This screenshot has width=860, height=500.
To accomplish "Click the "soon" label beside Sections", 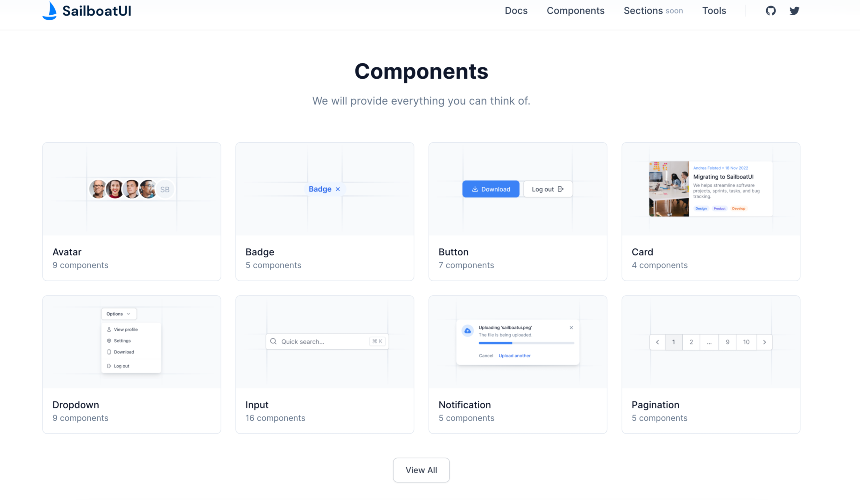I will [x=674, y=11].
